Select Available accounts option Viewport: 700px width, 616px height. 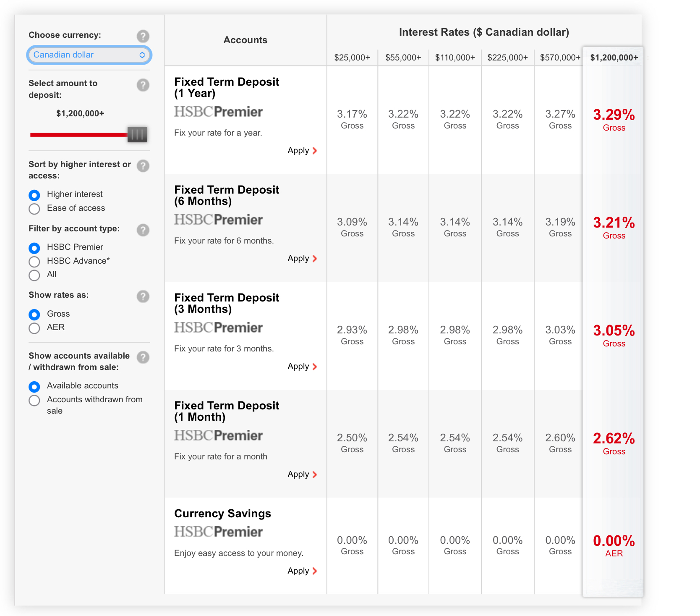click(34, 386)
